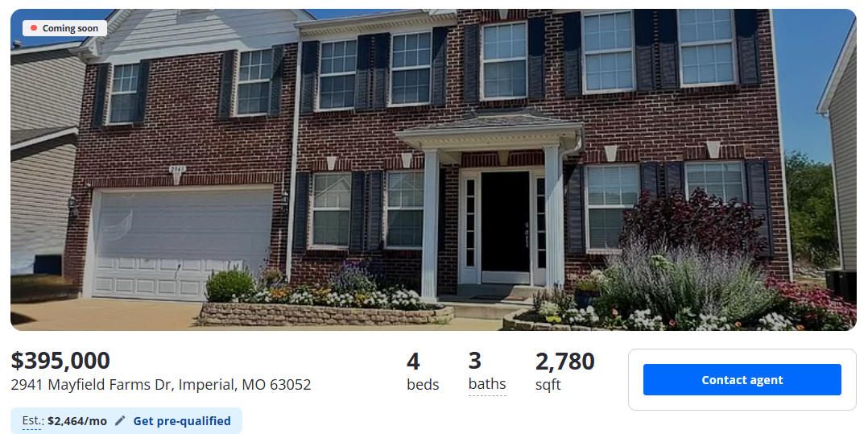Screen dimensions: 868x434
Task: Click the black front door in the photo
Action: [x=506, y=227]
